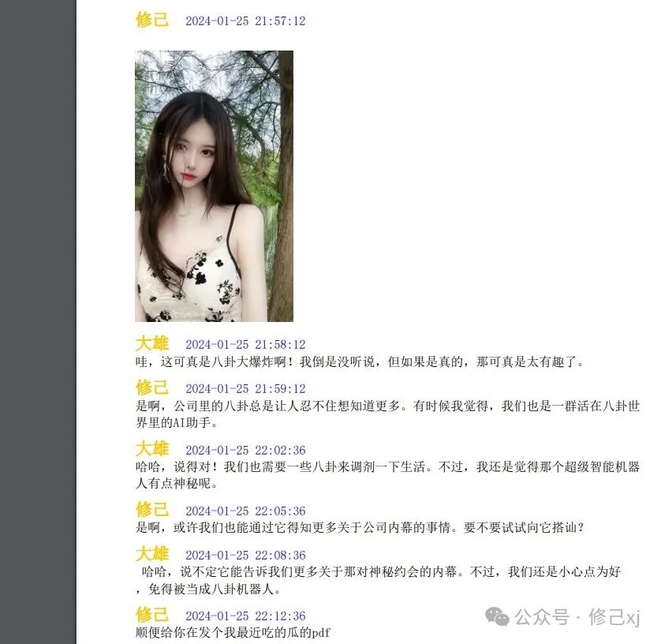Click sender name 修己 at 22:05:36
The image size is (661, 644).
click(x=151, y=510)
